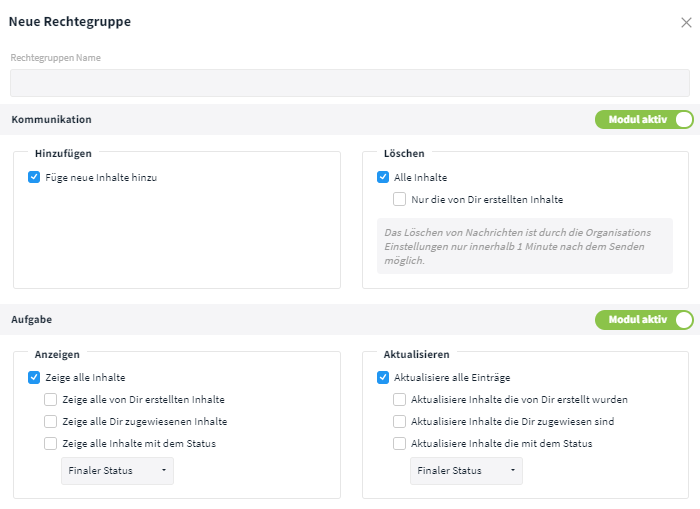Uncheck Alle Inhalte under Löschen

pyautogui.click(x=383, y=177)
